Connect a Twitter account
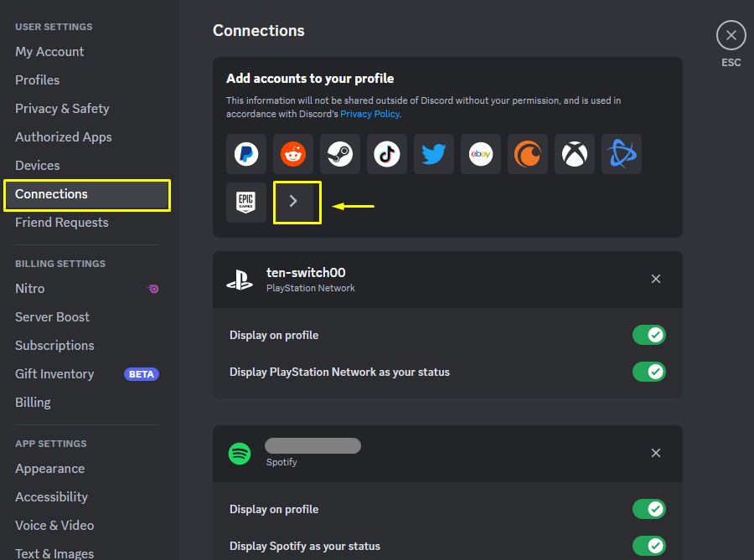The image size is (754, 560). pyautogui.click(x=434, y=154)
